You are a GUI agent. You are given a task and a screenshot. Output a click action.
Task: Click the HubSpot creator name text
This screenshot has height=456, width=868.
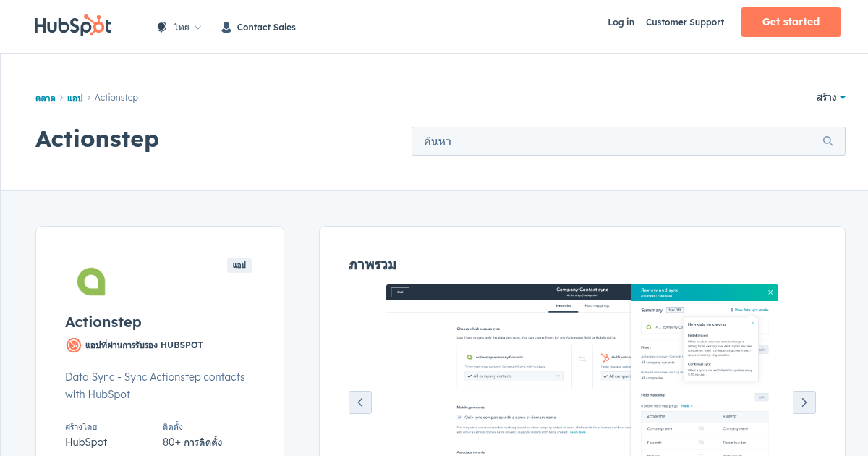(86, 442)
